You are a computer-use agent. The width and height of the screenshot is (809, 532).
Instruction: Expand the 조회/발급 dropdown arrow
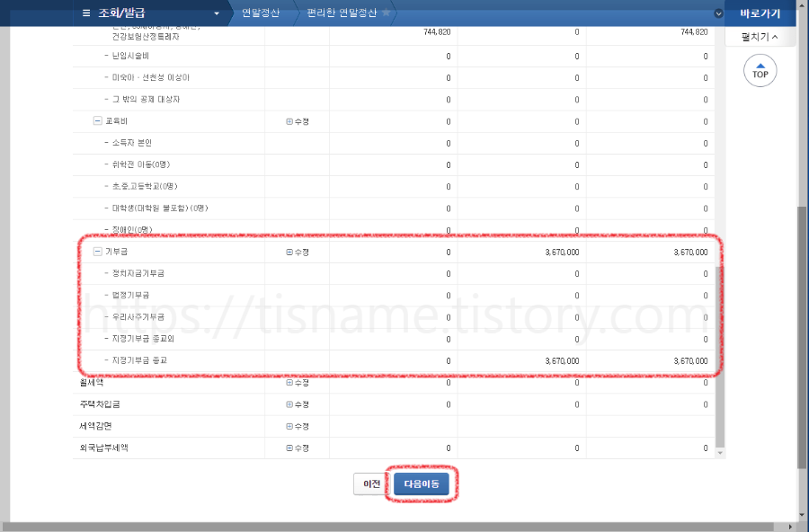[x=217, y=13]
